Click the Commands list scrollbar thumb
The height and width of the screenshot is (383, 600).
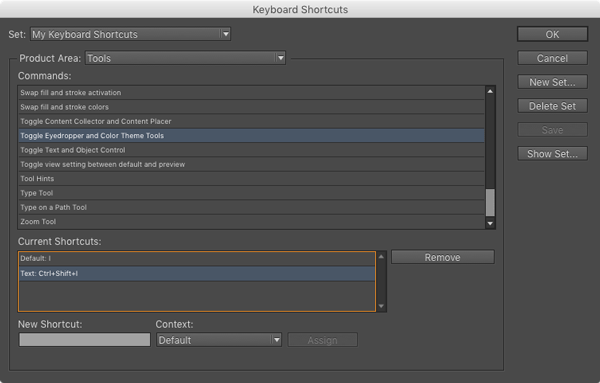(x=490, y=202)
